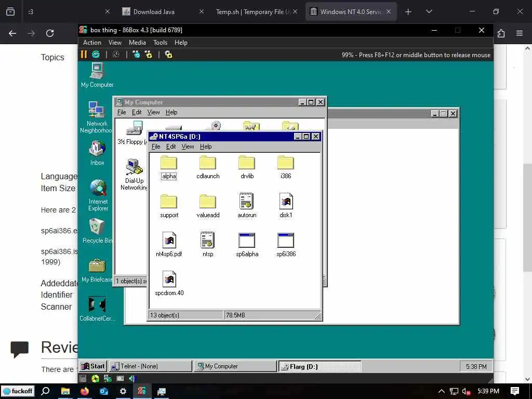The height and width of the screenshot is (399, 532).
Task: Select the autorun file icon
Action: (x=247, y=206)
